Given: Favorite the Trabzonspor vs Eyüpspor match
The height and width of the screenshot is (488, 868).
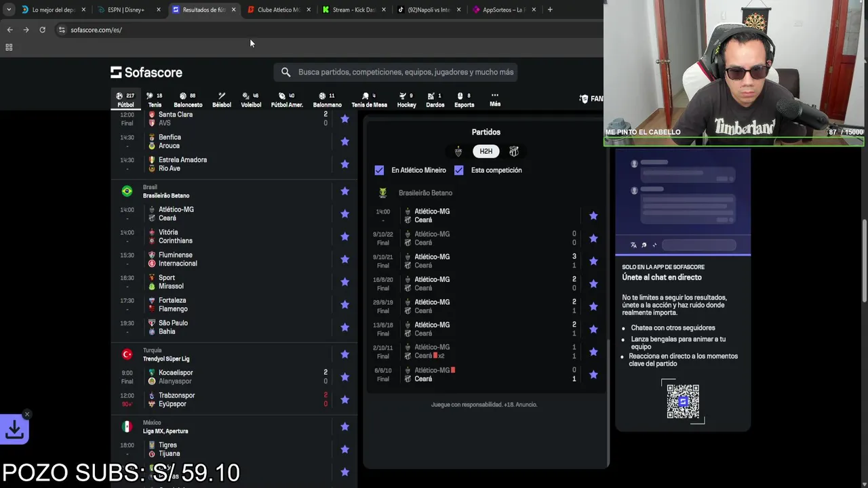Looking at the screenshot, I should (x=344, y=399).
